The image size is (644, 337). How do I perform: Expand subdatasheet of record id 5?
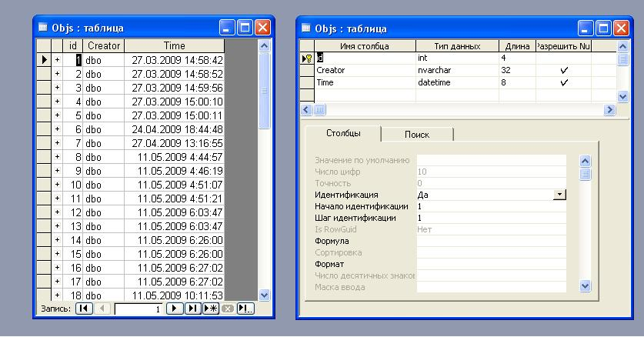(x=57, y=115)
